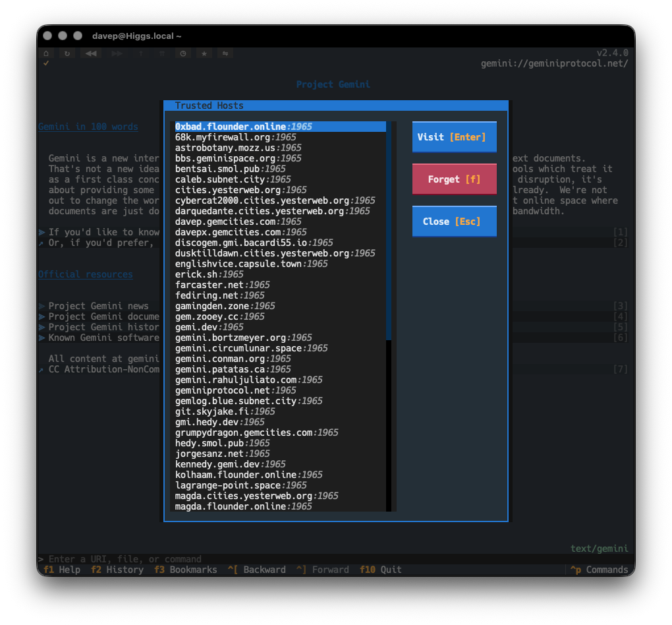Open history with the clock icon

click(183, 53)
